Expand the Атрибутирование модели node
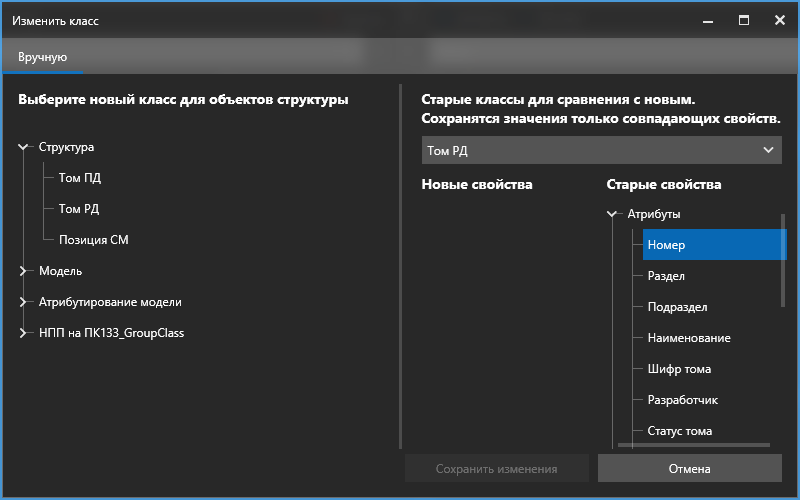The height and width of the screenshot is (500, 800). (x=24, y=302)
